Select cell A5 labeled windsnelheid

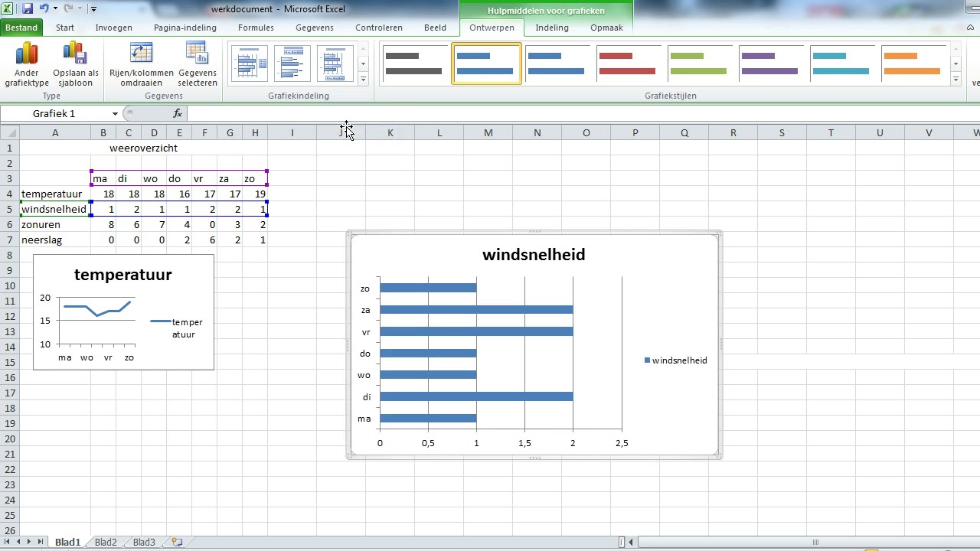coord(55,209)
